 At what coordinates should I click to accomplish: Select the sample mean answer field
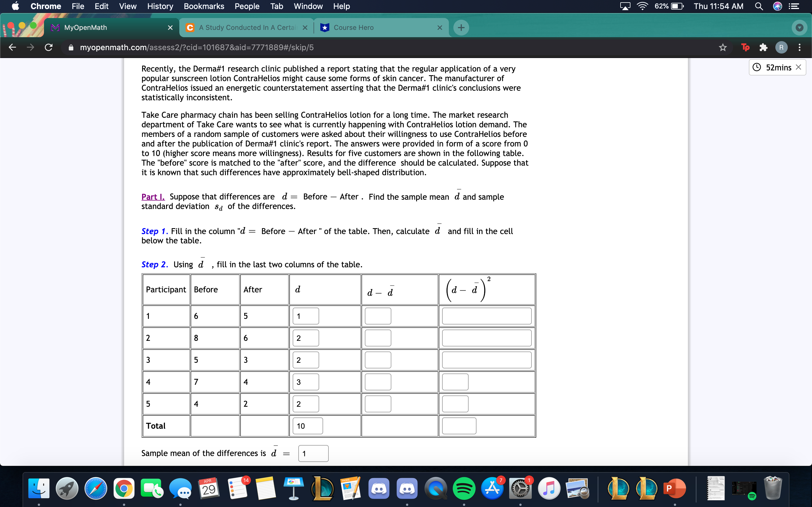(x=313, y=453)
